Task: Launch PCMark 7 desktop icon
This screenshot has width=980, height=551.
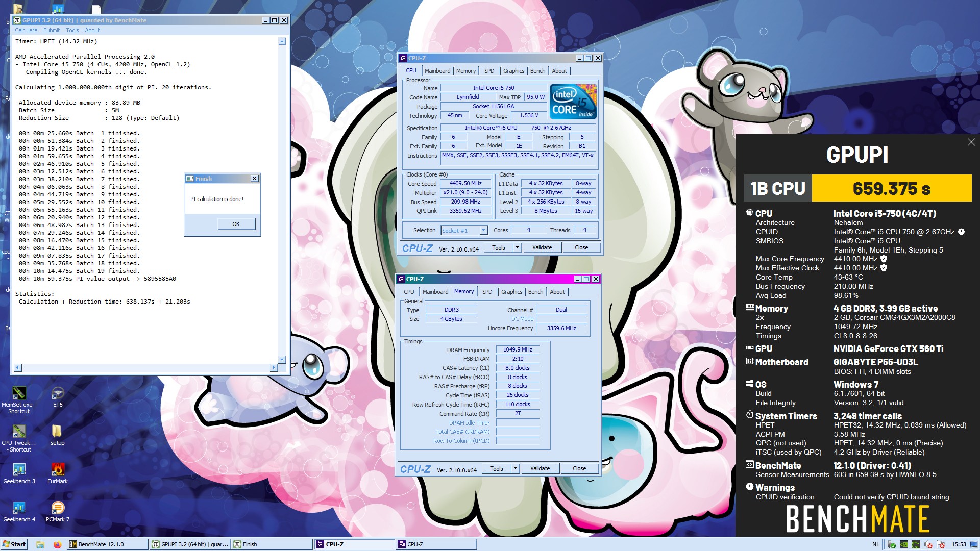Action: pos(58,512)
